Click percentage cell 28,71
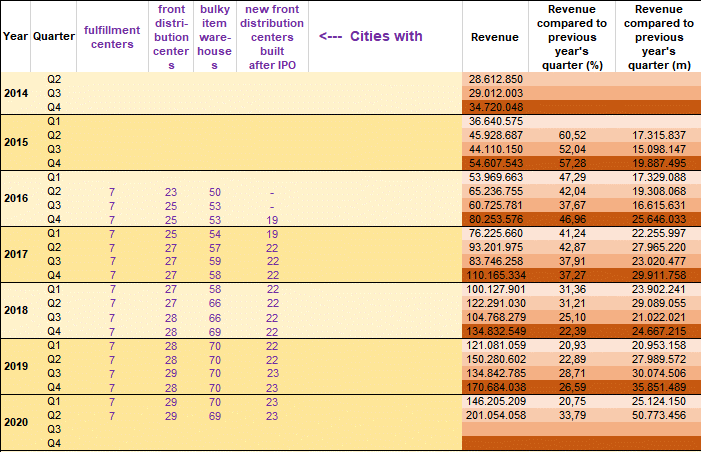Image resolution: width=701 pixels, height=452 pixels. click(572, 373)
